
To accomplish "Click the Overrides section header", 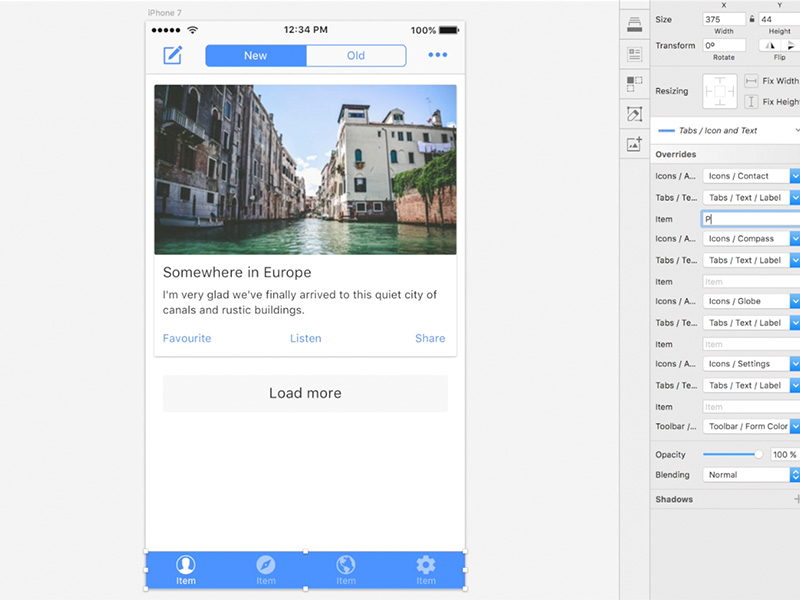I will click(676, 154).
